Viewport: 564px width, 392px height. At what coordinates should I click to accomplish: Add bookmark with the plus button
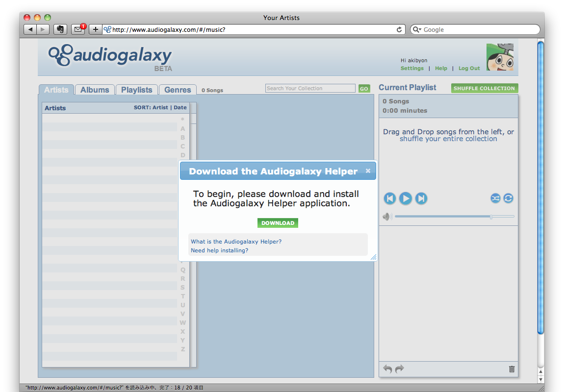click(95, 29)
